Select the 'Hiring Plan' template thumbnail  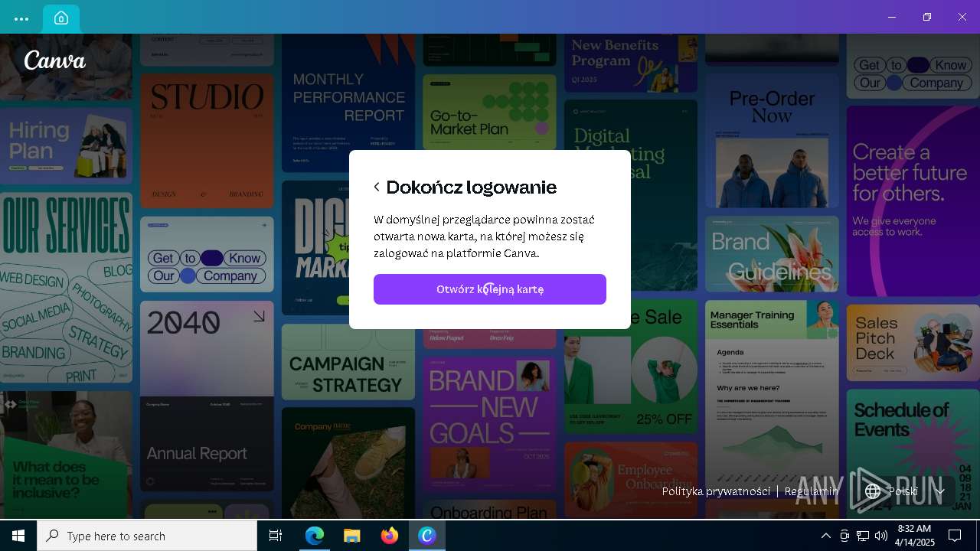point(66,146)
